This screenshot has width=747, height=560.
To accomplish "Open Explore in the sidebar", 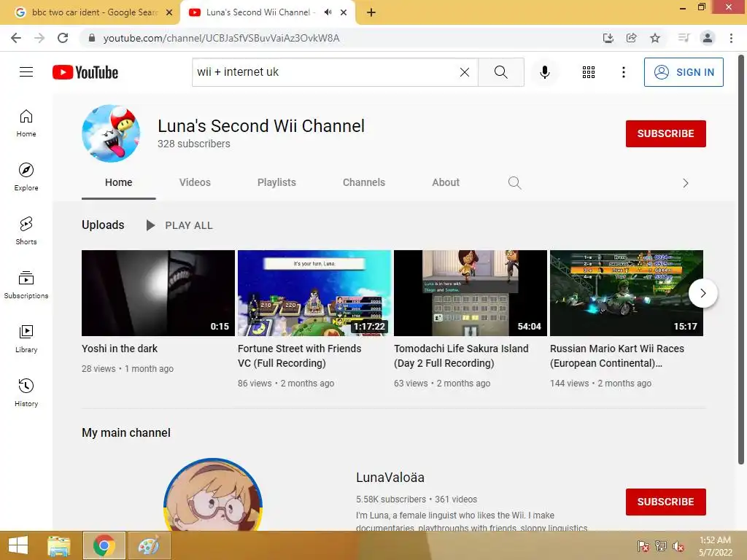I will 26,177.
